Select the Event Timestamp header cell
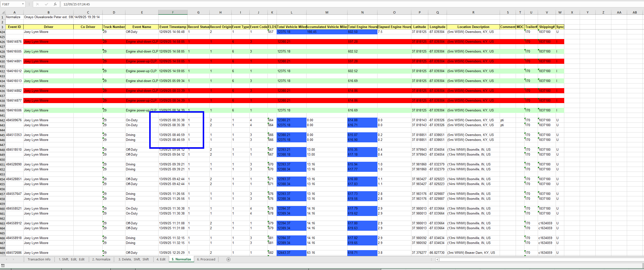Screen dimensions: 644x270 tap(173, 27)
